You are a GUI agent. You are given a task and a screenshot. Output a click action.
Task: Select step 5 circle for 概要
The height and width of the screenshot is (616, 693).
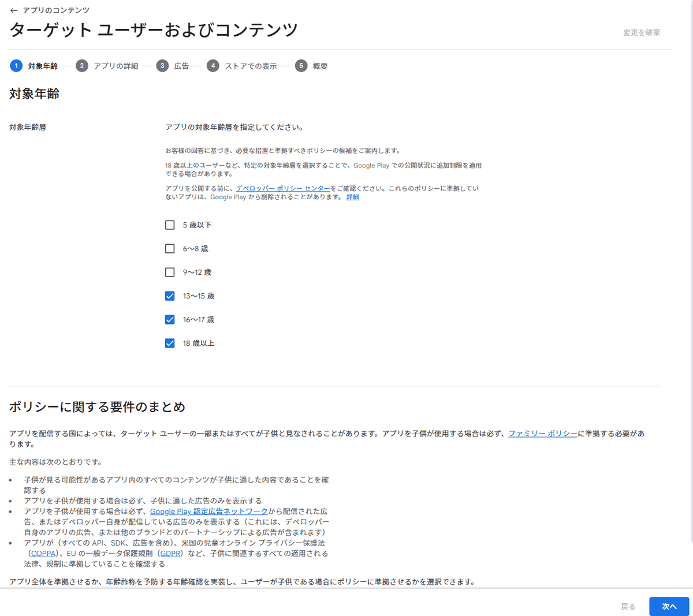click(x=301, y=66)
